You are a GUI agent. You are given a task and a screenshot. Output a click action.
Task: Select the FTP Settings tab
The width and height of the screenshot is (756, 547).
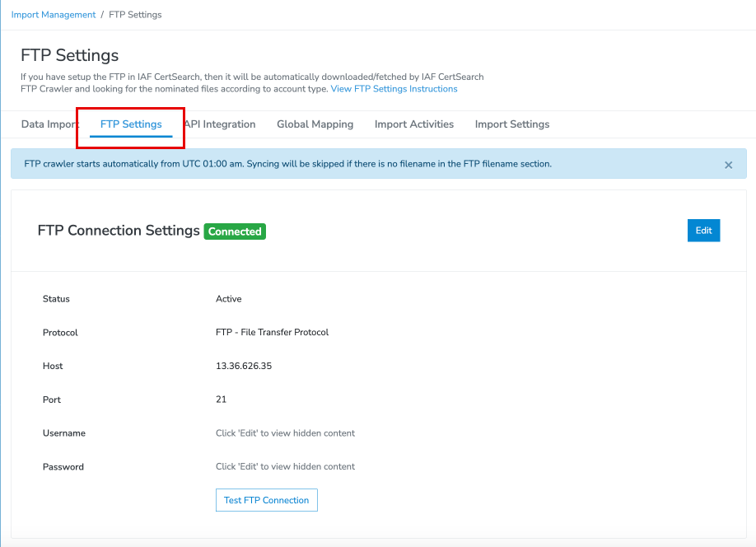(131, 124)
